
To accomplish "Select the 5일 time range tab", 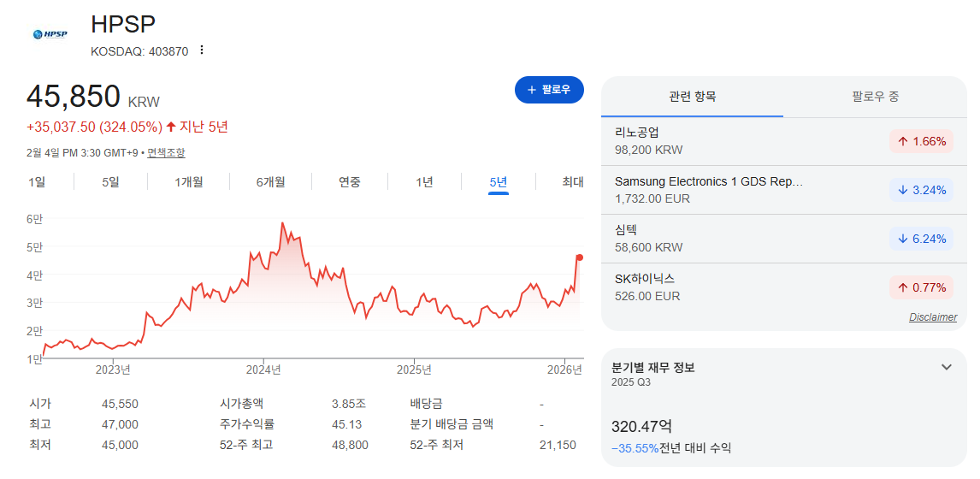I will click(x=110, y=182).
